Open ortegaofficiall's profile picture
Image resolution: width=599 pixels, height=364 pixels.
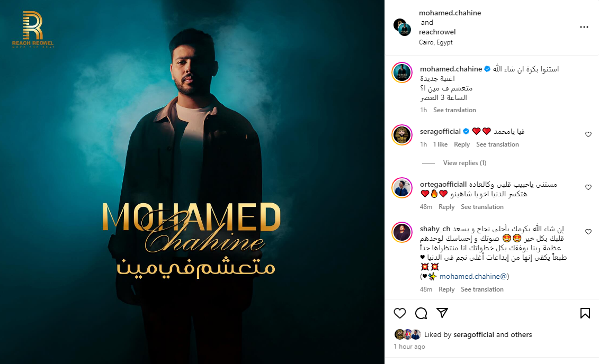(402, 188)
